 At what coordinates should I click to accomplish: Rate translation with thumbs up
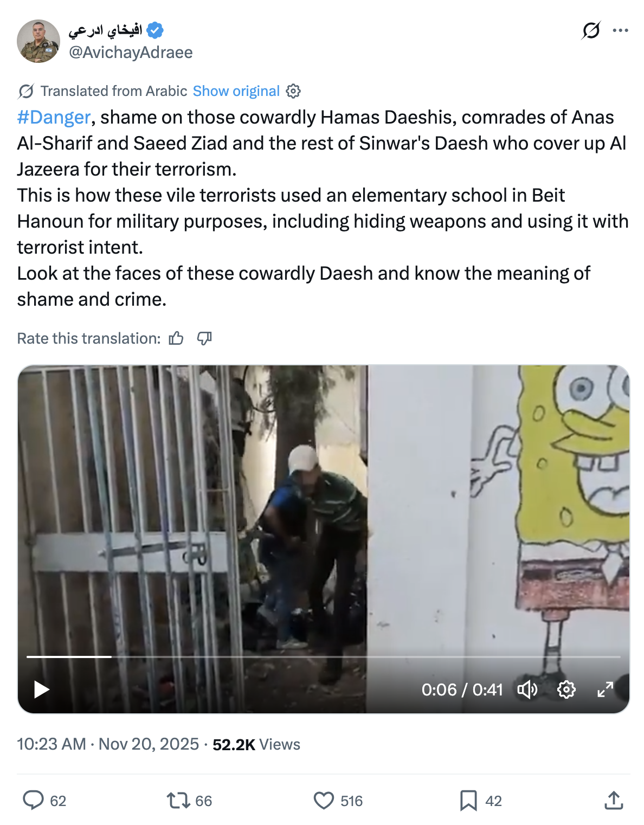[x=176, y=338]
